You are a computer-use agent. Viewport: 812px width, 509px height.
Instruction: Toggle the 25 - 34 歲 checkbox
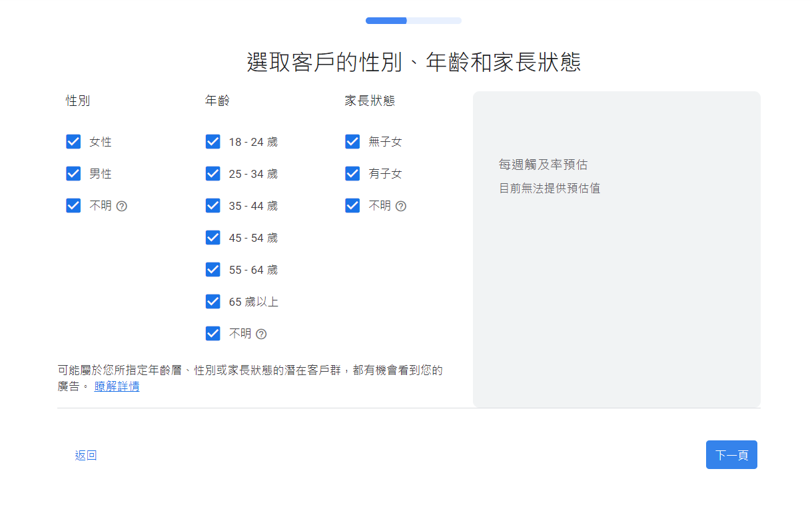[213, 174]
